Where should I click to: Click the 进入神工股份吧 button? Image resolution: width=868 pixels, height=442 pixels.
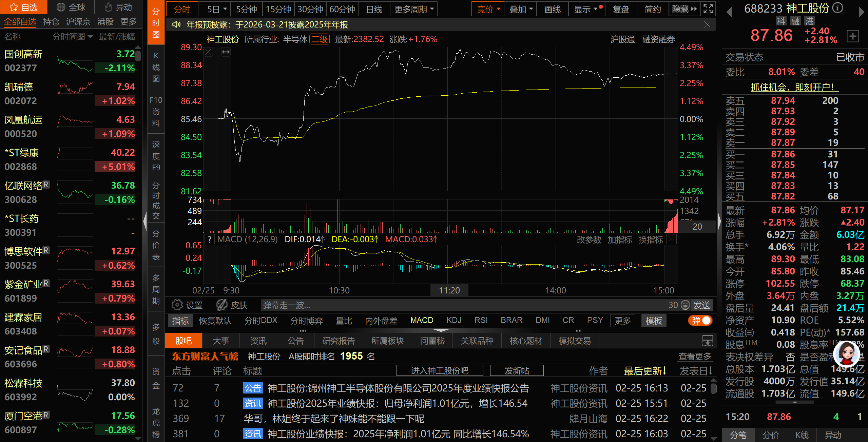point(440,371)
